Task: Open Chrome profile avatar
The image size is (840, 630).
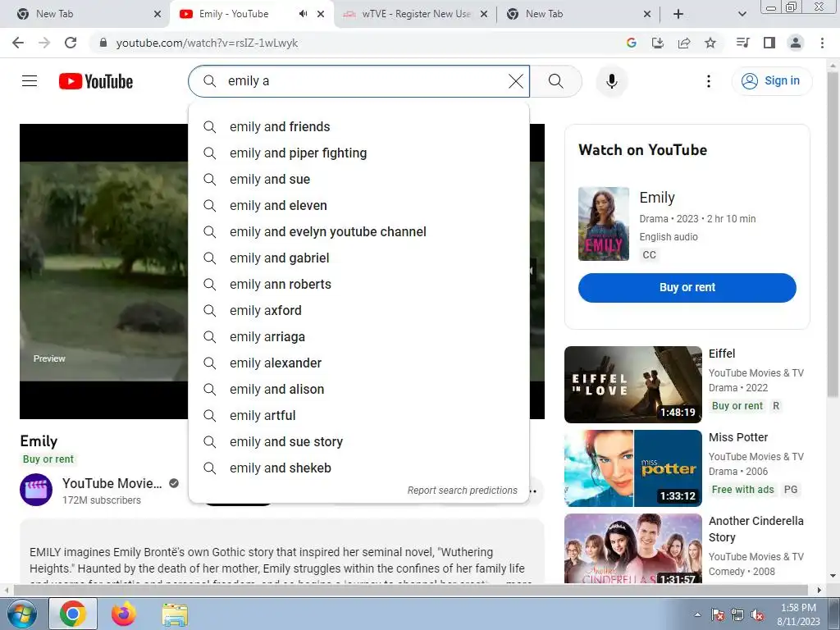Action: (x=796, y=43)
